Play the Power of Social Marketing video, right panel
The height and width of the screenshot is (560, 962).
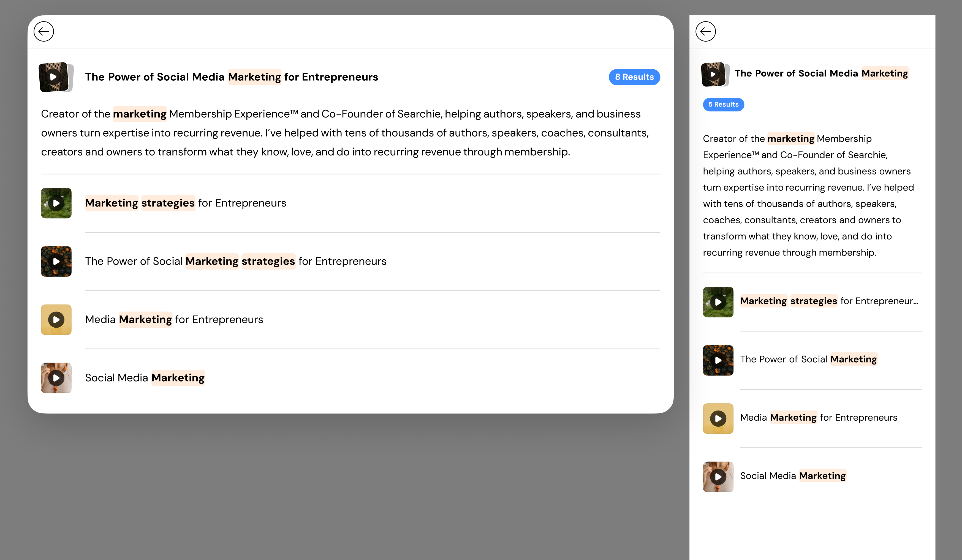tap(718, 360)
